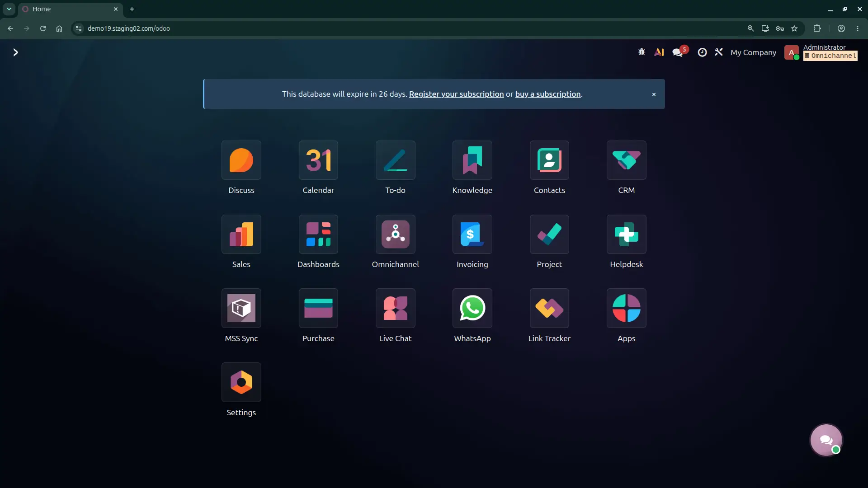Screen dimensions: 868x488
Task: Open the Chrome profile menu
Action: click(841, 28)
